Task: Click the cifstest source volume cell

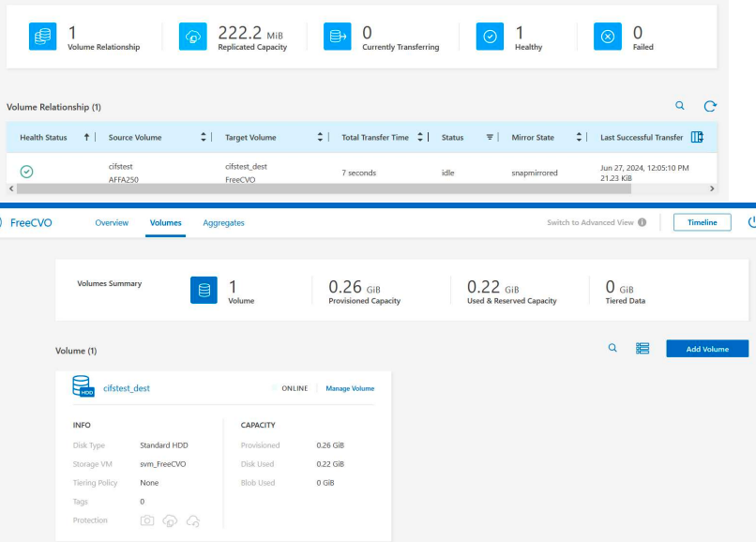Action: pyautogui.click(x=121, y=166)
